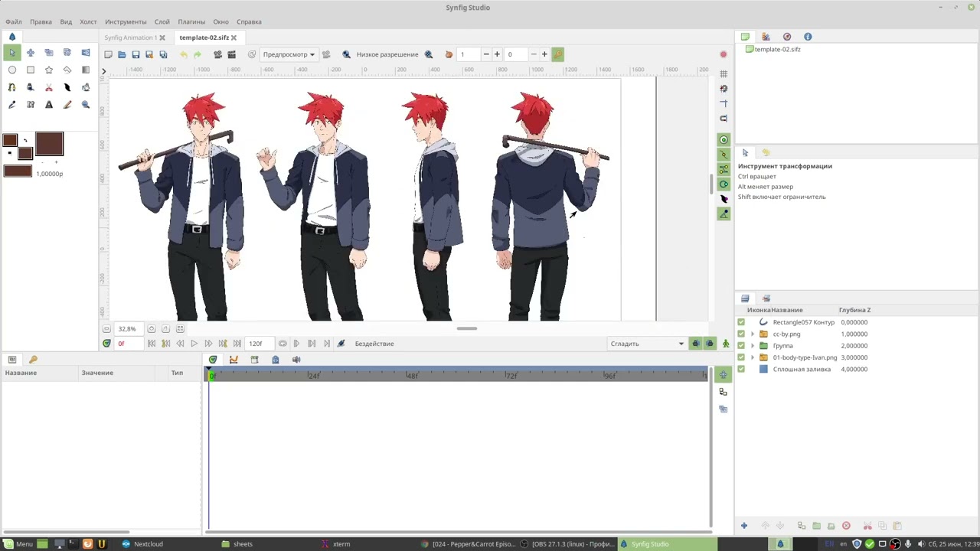Open the Правка menu
Viewport: 980px width, 551px height.
coord(41,21)
